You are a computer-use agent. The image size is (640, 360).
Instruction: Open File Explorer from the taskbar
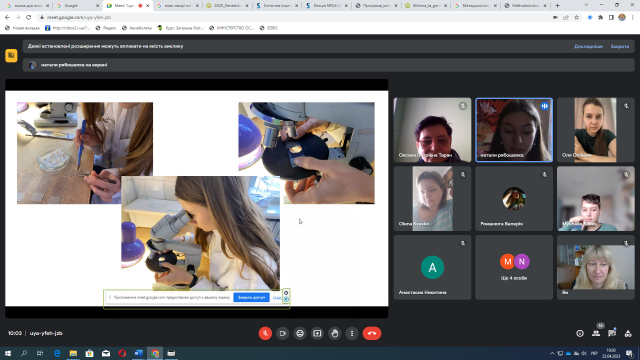tap(73, 353)
